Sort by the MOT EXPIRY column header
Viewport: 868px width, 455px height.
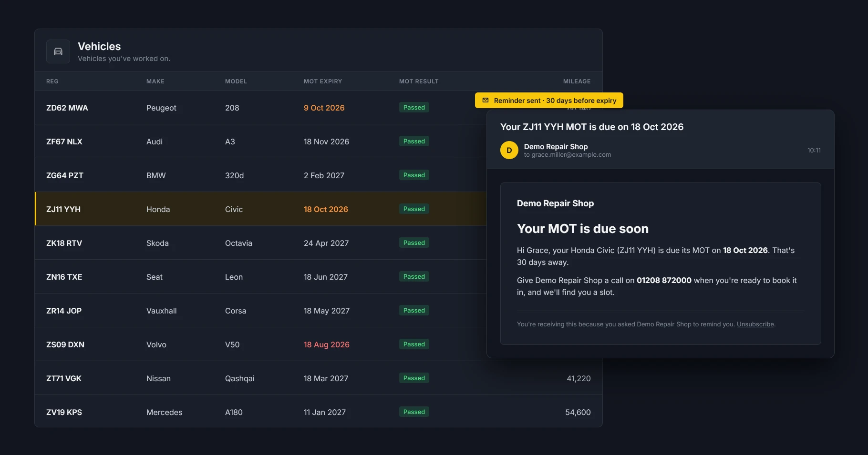(323, 81)
